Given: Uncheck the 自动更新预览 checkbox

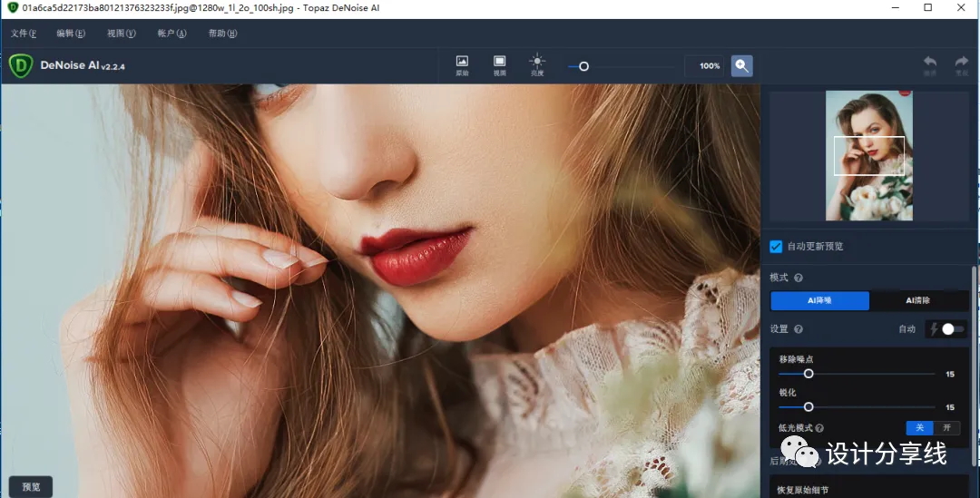Looking at the screenshot, I should tap(776, 246).
